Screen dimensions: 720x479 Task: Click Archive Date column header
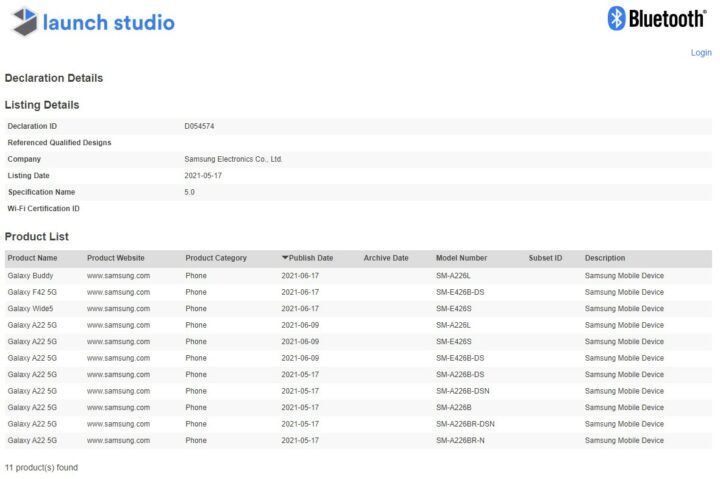point(386,258)
